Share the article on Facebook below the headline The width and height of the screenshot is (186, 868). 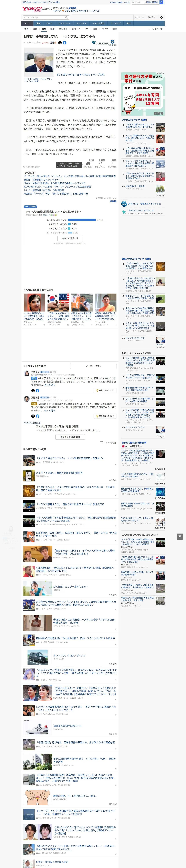point(64,43)
